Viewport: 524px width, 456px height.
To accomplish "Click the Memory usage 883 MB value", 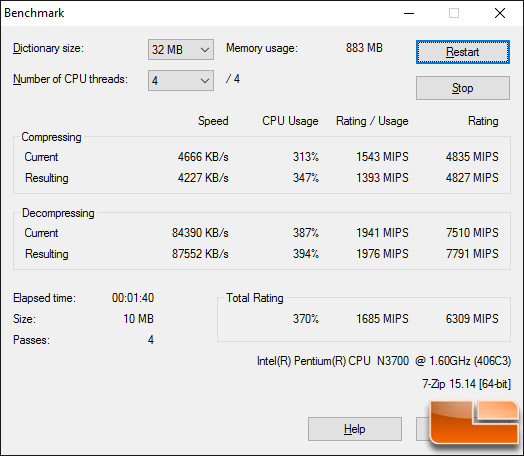I will point(364,48).
